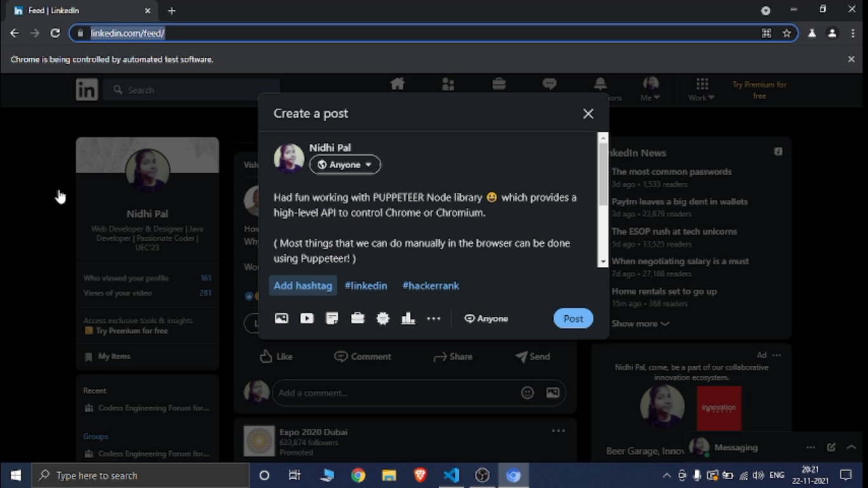
Task: Expand Show more in LinkedIn News
Action: 640,323
